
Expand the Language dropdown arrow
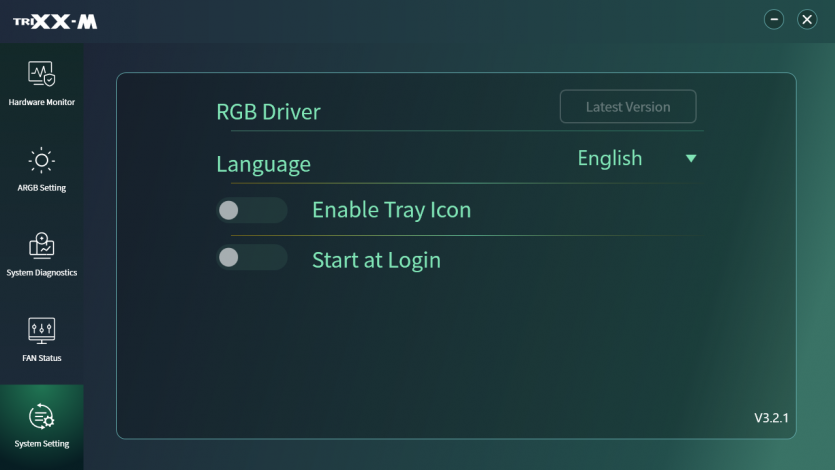pos(690,159)
